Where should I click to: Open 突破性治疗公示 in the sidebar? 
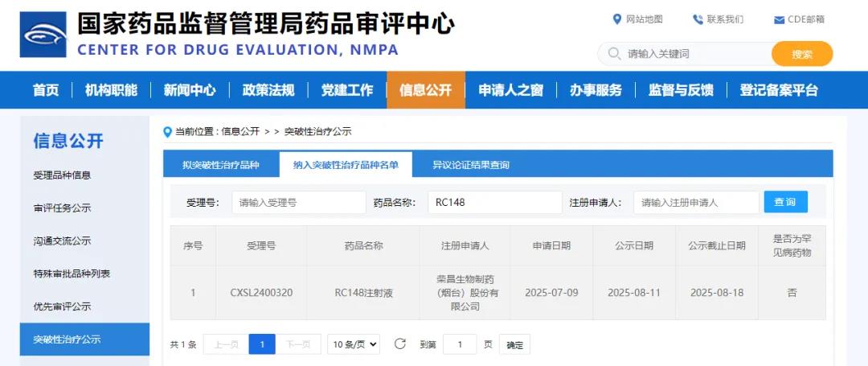(84, 339)
